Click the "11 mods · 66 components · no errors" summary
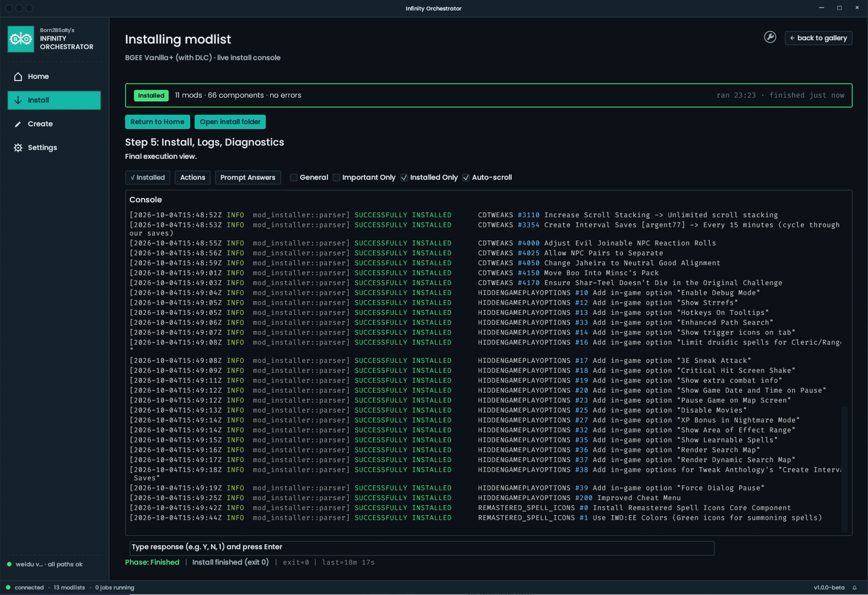This screenshot has height=595, width=868. coord(238,96)
